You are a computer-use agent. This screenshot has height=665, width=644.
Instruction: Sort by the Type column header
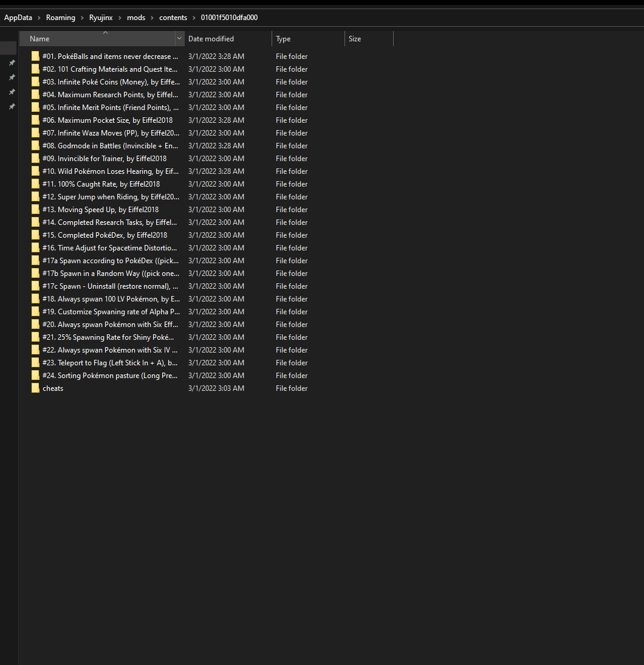[x=308, y=38]
